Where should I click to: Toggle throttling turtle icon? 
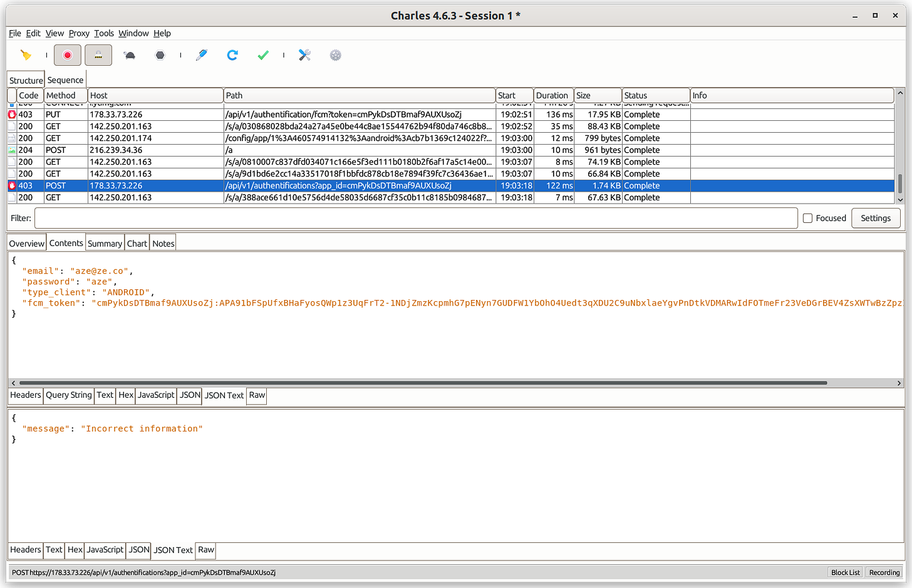pyautogui.click(x=130, y=55)
